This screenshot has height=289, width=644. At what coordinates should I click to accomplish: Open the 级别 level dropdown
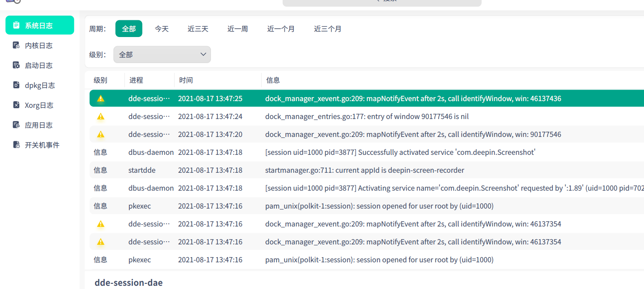pos(162,55)
